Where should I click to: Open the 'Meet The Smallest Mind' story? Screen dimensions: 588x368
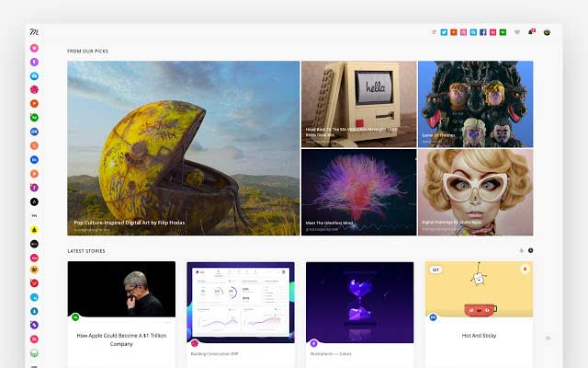(x=358, y=191)
